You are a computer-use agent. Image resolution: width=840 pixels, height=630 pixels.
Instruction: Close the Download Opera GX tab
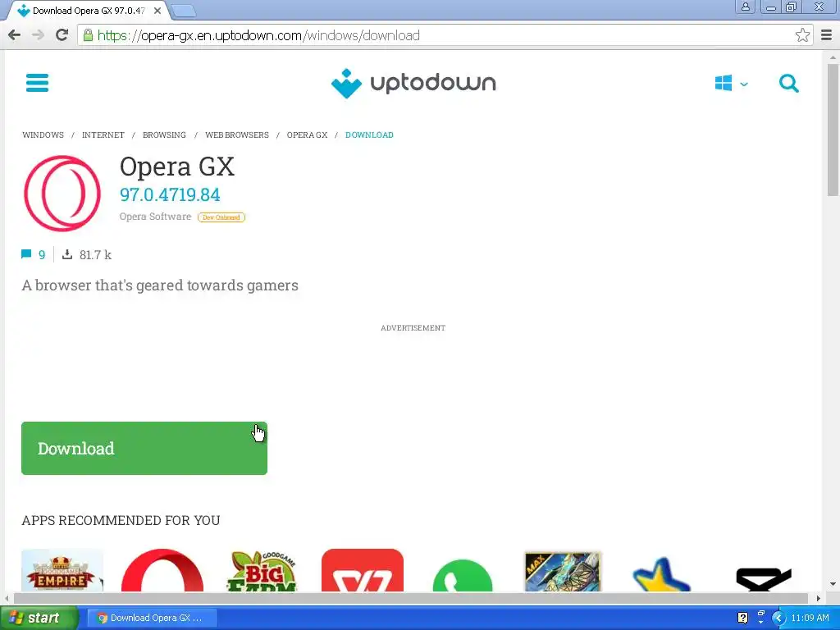tap(157, 11)
